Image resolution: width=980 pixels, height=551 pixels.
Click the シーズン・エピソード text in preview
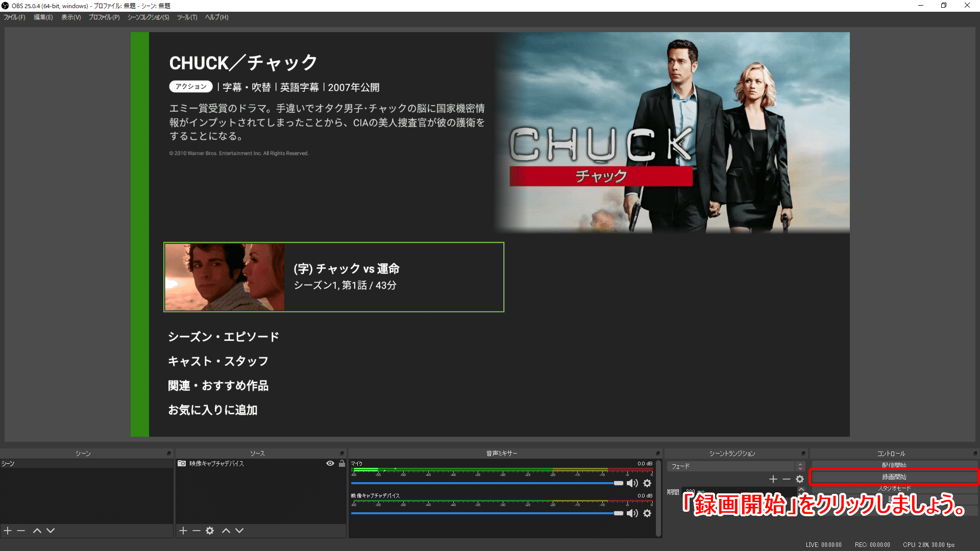pyautogui.click(x=224, y=337)
